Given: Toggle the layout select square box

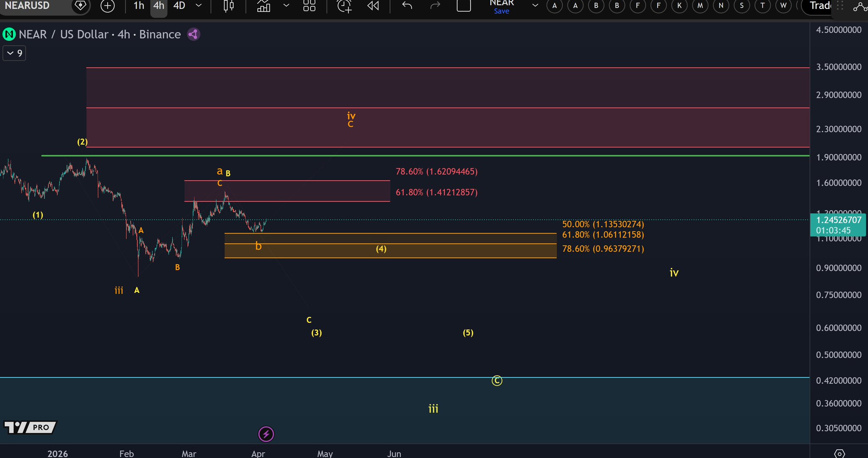Looking at the screenshot, I should [x=463, y=6].
